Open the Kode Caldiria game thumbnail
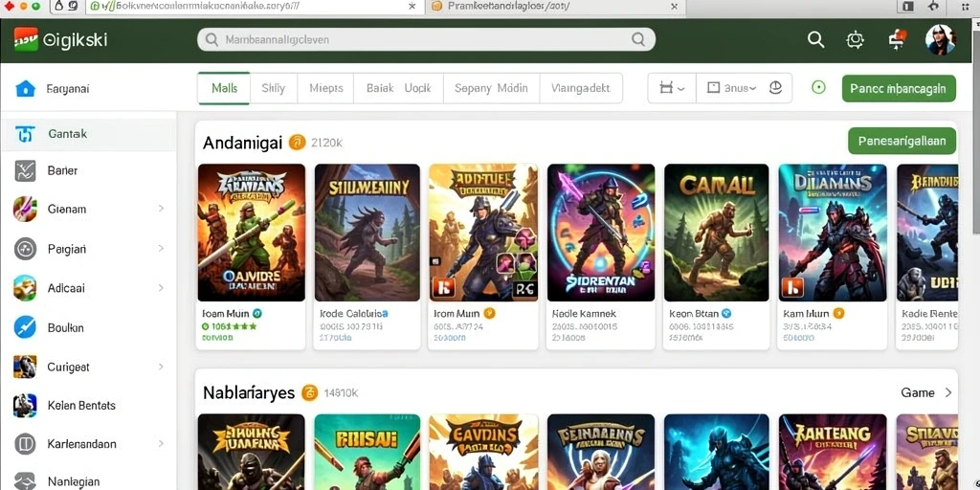The width and height of the screenshot is (980, 490). [367, 233]
